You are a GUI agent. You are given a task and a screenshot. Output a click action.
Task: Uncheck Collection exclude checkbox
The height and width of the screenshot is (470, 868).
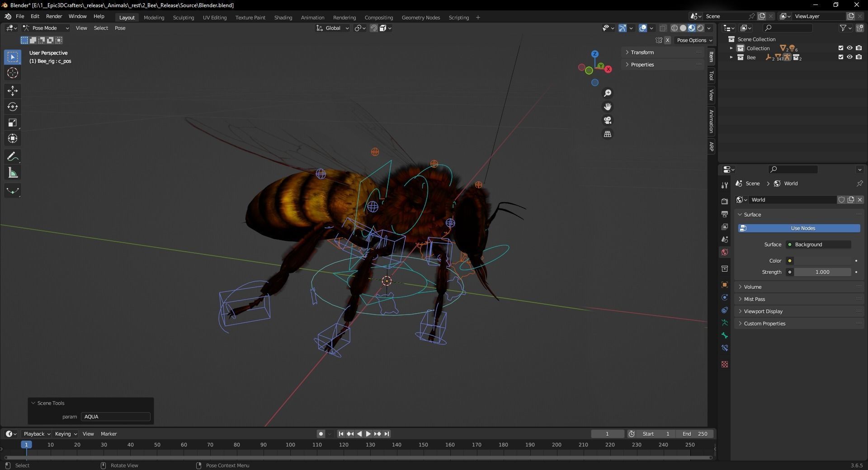(x=841, y=48)
